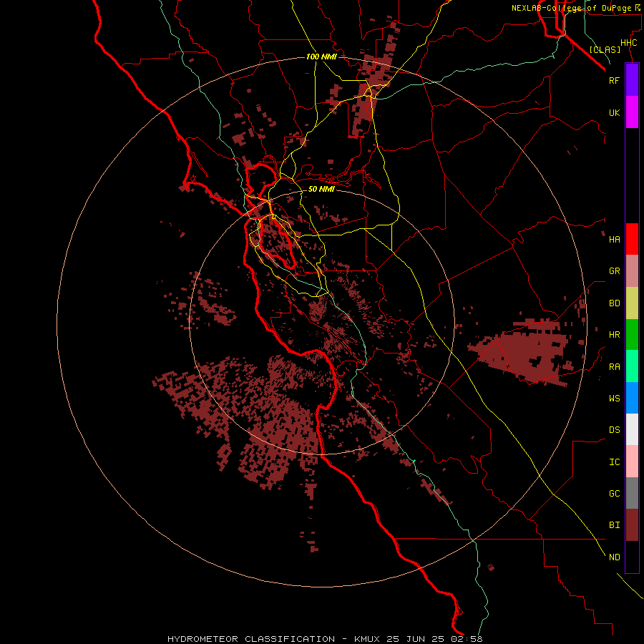Click the HA legend label
This screenshot has height=644, width=644.
[x=615, y=240]
